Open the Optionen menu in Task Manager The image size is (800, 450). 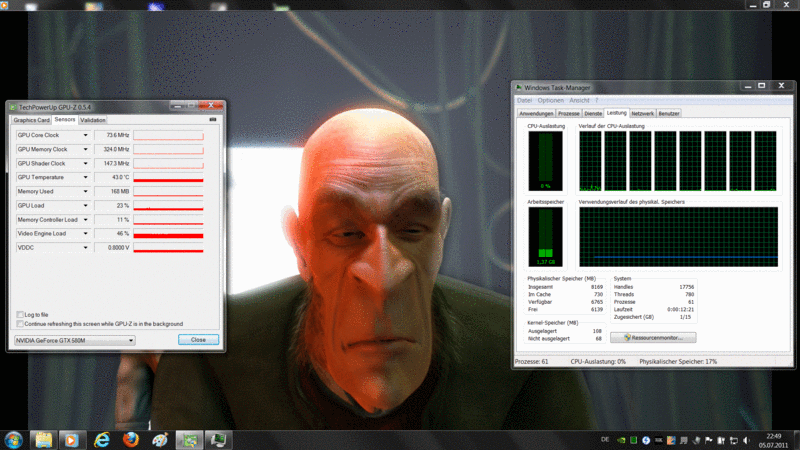[x=550, y=100]
